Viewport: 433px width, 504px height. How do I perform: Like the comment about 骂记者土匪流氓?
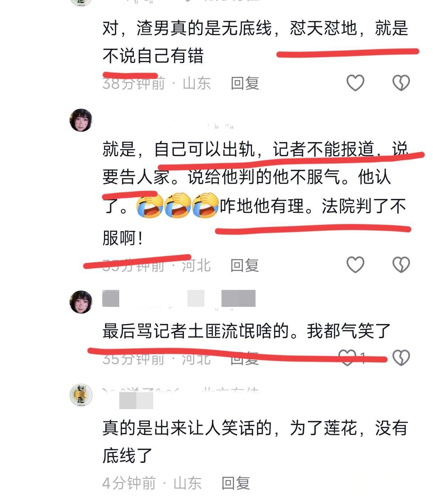point(347,357)
